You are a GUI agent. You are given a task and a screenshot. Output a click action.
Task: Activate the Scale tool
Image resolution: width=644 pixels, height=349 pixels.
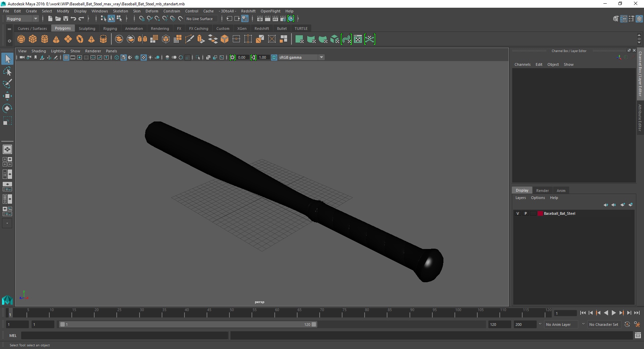7,121
